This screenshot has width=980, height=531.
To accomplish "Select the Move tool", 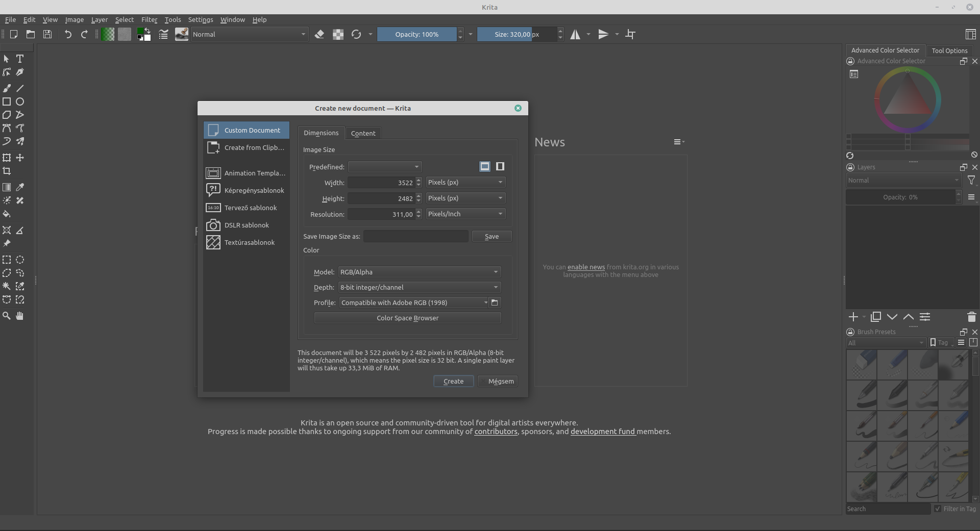I will coord(20,158).
